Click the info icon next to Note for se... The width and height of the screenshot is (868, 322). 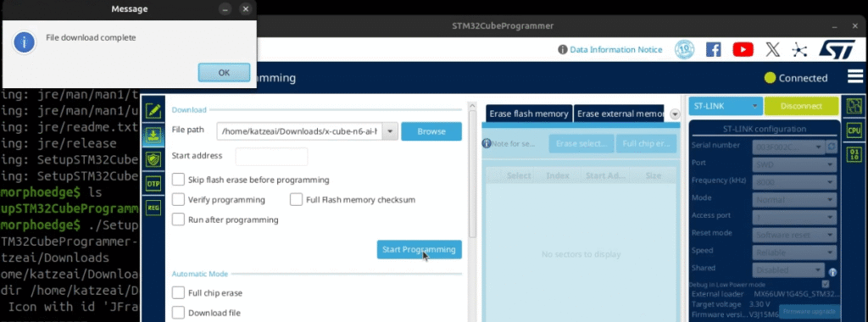[487, 144]
